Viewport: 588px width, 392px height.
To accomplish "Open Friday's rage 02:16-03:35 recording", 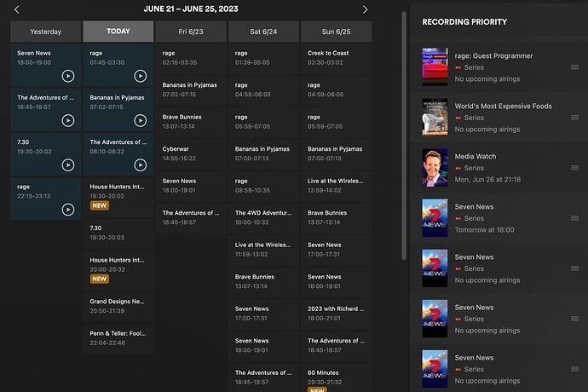I will [x=191, y=58].
